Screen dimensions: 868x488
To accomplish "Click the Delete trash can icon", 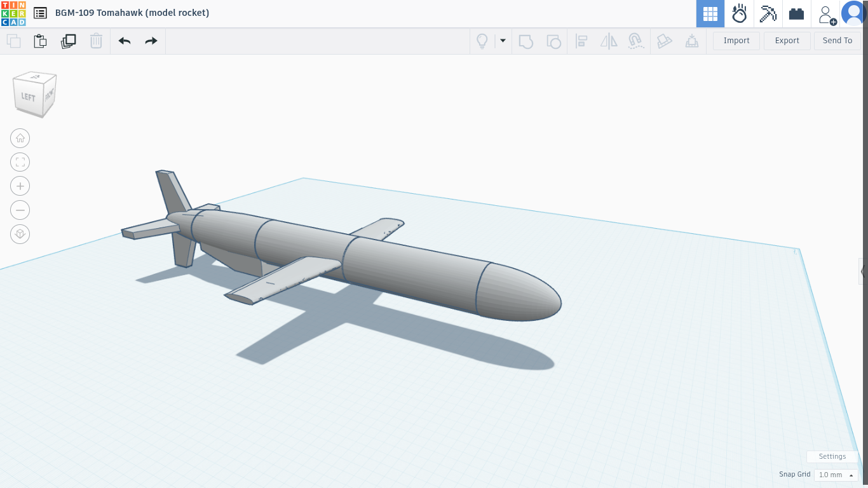I will (x=96, y=41).
